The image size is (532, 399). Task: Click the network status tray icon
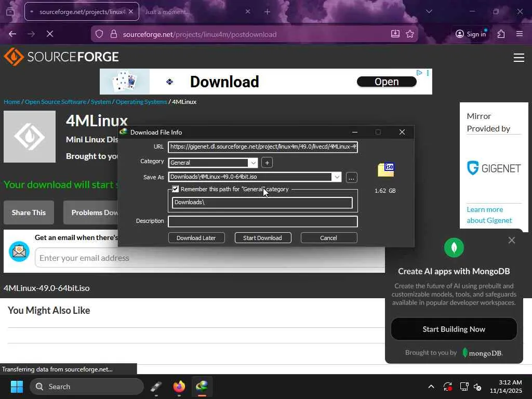(464, 387)
